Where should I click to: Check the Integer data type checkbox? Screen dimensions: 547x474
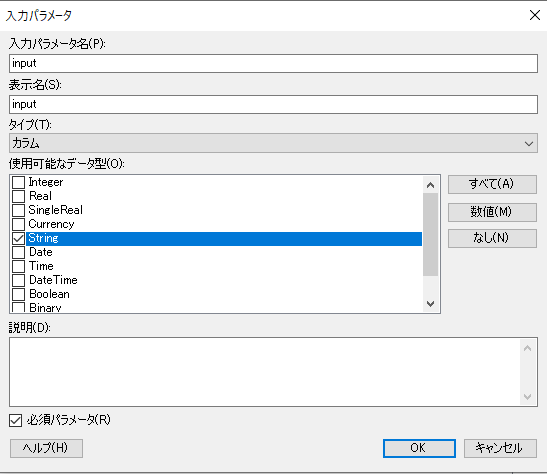pyautogui.click(x=18, y=182)
